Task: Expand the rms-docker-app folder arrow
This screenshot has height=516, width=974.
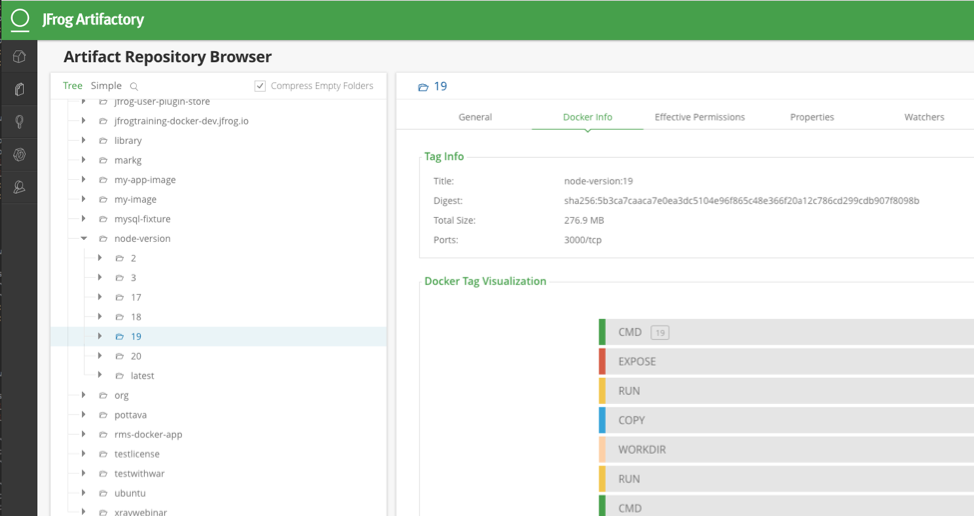Action: [x=84, y=435]
